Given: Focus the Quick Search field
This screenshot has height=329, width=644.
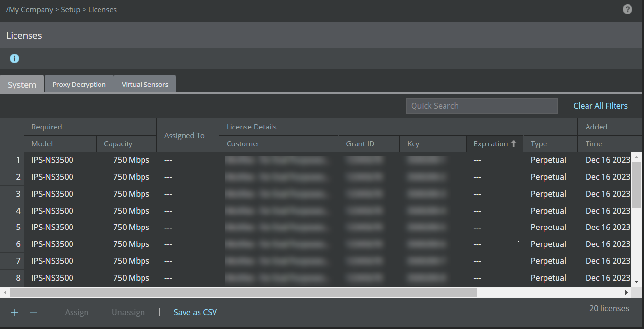Looking at the screenshot, I should click(x=482, y=106).
